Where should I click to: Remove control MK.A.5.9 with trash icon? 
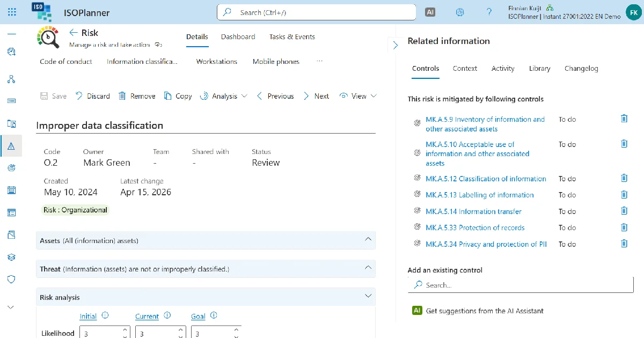[624, 119]
